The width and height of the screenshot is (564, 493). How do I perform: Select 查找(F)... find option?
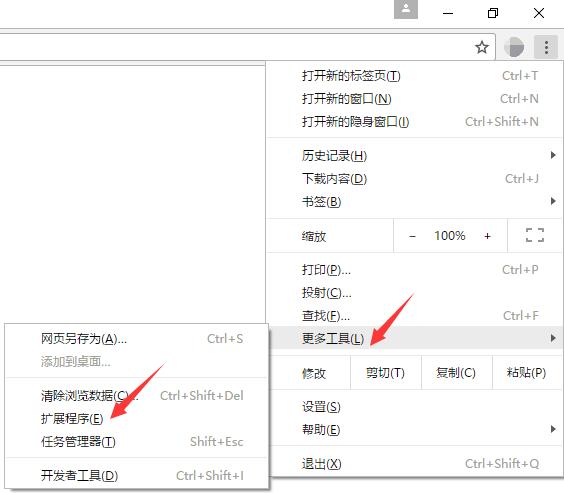(x=415, y=316)
